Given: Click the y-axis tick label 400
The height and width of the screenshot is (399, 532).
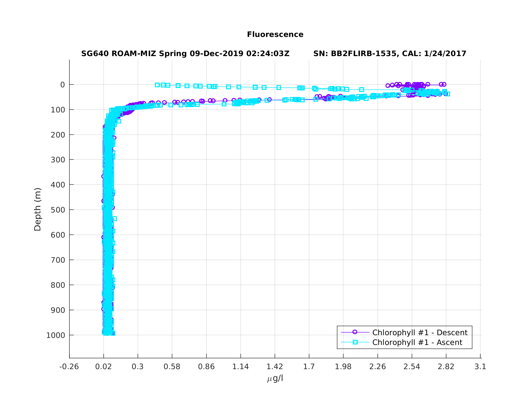Looking at the screenshot, I should click(58, 185).
